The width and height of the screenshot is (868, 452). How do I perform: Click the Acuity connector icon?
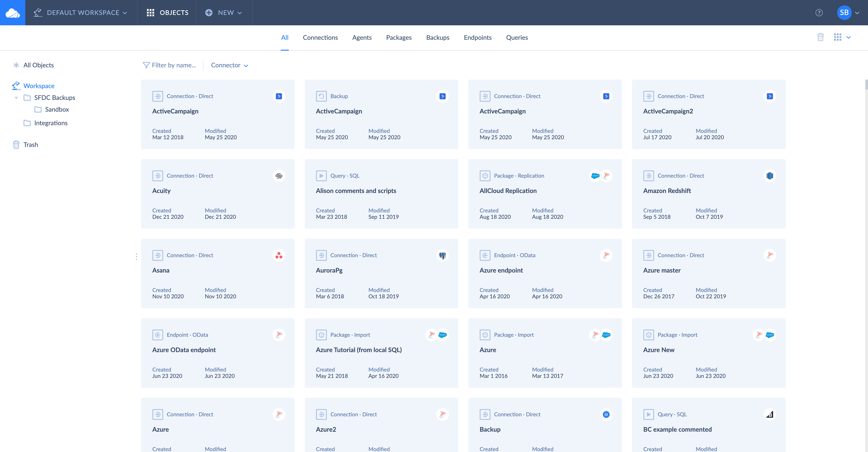[279, 176]
